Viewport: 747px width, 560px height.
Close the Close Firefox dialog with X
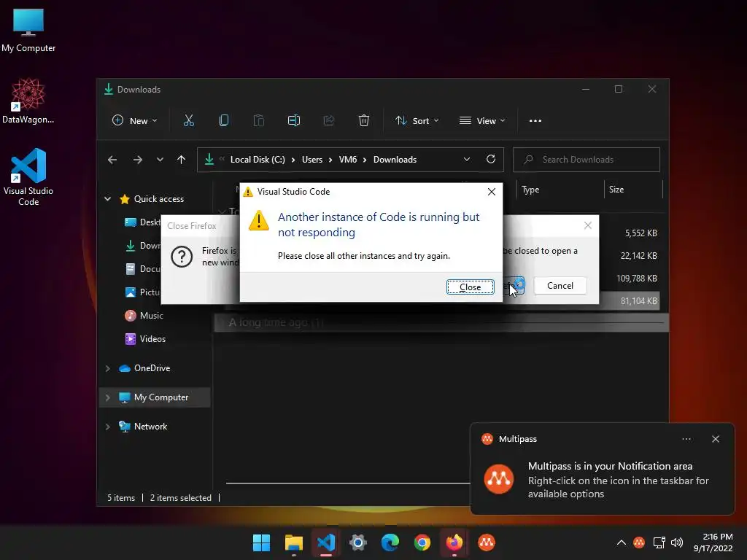[588, 225]
